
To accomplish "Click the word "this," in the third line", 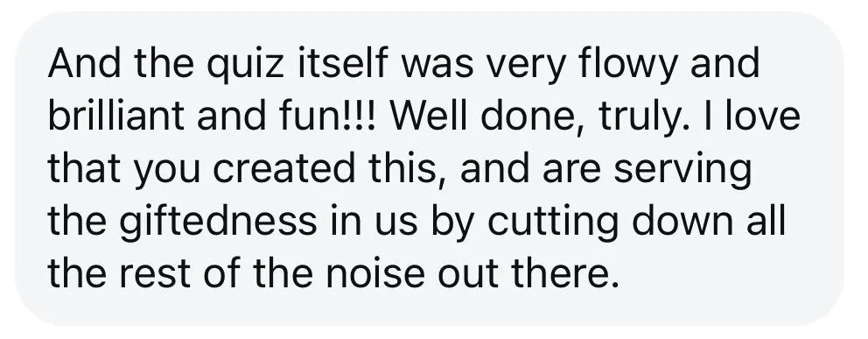I will 408,170.
